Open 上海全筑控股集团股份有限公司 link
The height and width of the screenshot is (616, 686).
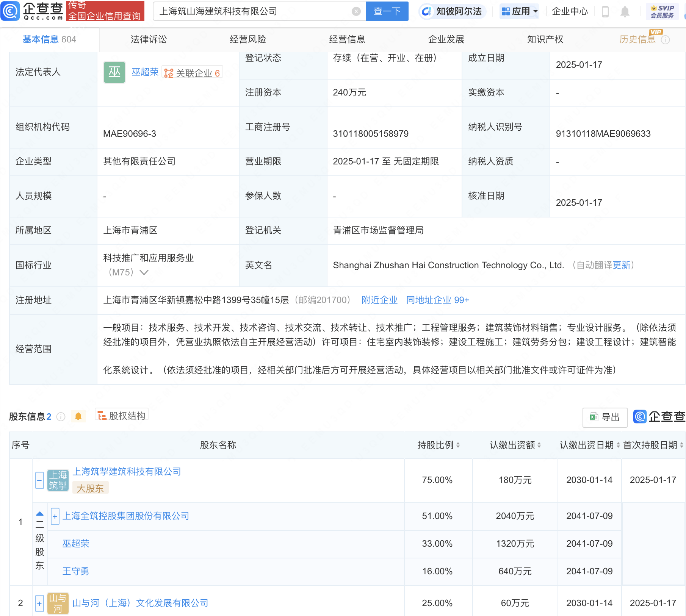[125, 516]
